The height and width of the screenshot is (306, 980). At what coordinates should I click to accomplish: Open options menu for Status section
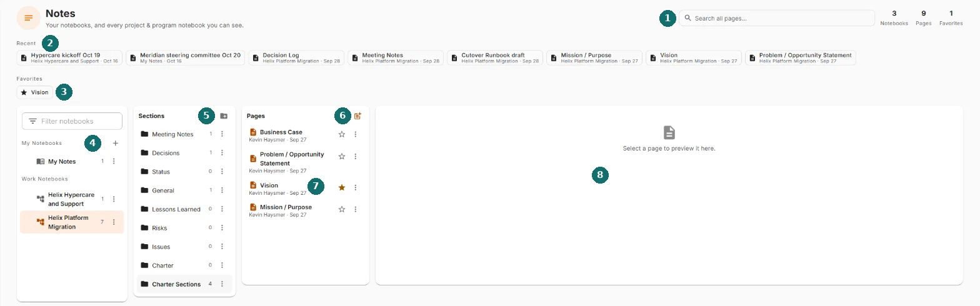222,171
